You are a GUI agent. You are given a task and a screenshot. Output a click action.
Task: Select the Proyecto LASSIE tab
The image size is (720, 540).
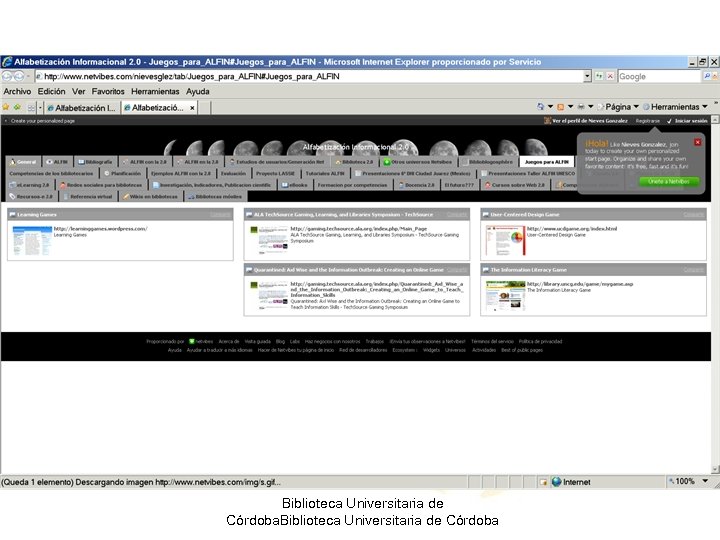click(275, 174)
